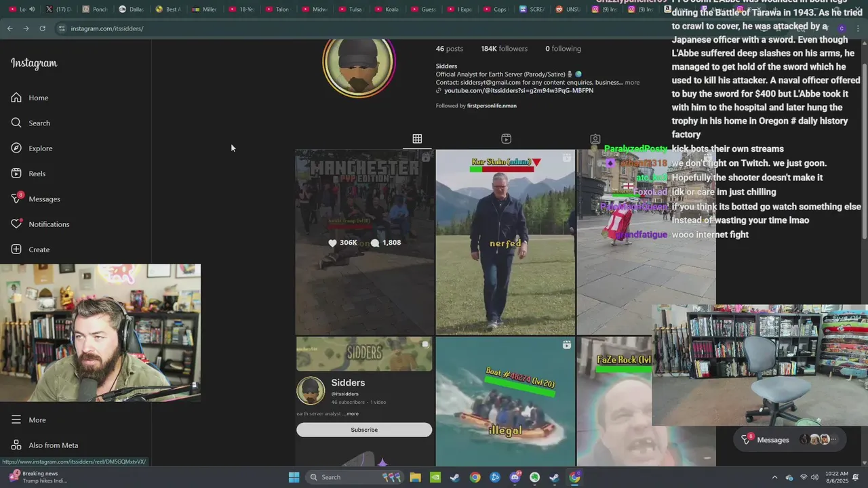The width and height of the screenshot is (868, 488).
Task: Open File Explorer from the taskbar
Action: click(x=415, y=477)
